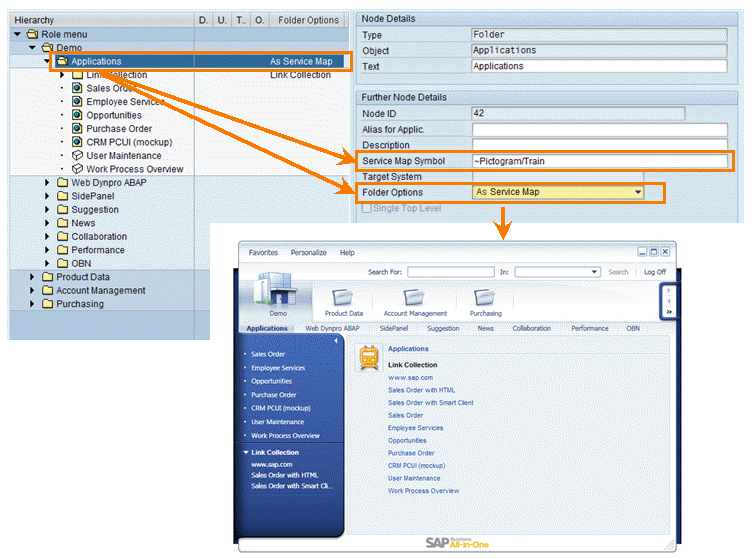Expand the Web Dynpro ABAP folder

(x=47, y=182)
